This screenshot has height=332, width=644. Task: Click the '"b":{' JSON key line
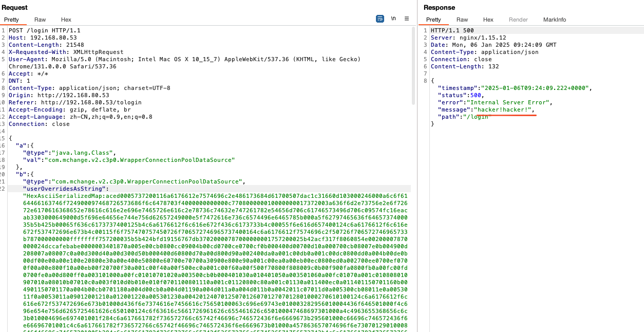(x=24, y=174)
